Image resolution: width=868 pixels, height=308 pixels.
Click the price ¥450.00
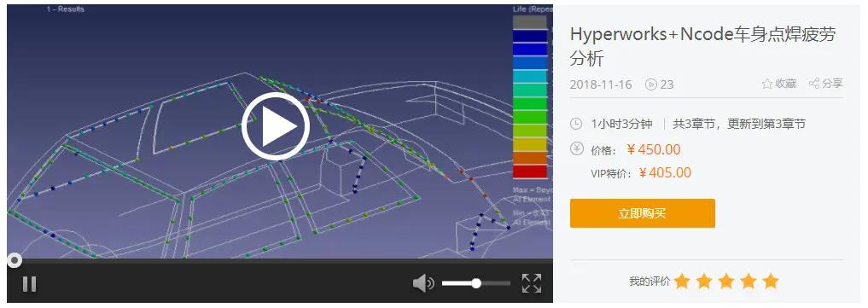tap(653, 149)
